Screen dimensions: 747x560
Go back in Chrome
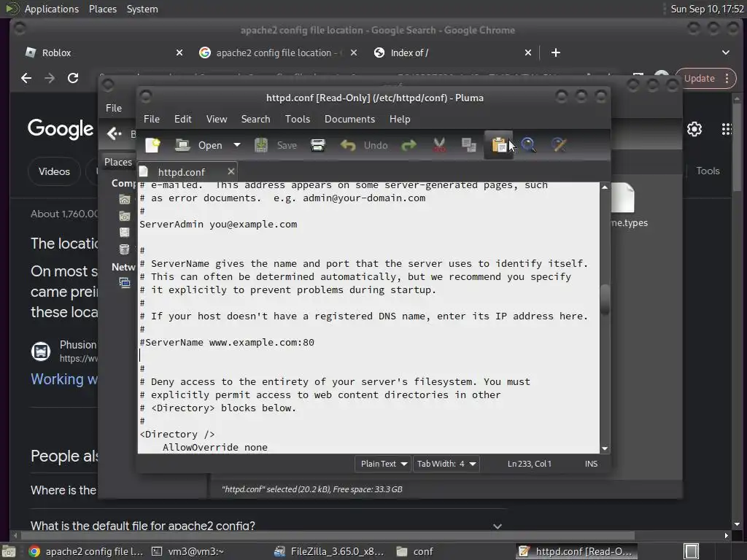click(26, 78)
